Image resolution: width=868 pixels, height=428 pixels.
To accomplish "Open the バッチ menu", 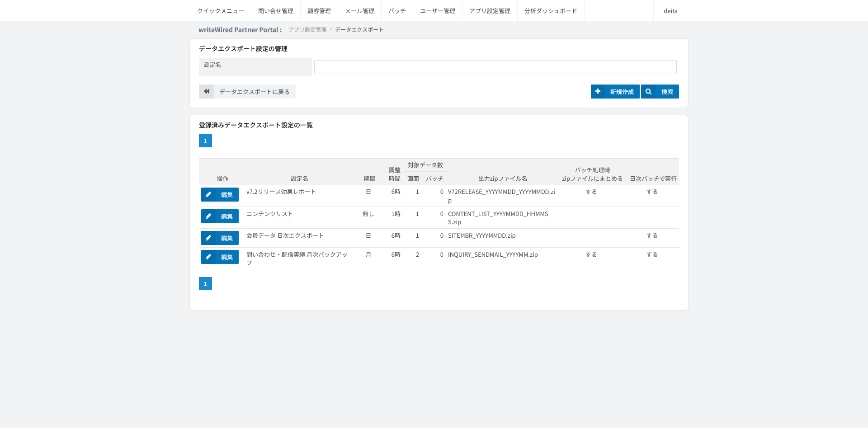I will point(397,11).
